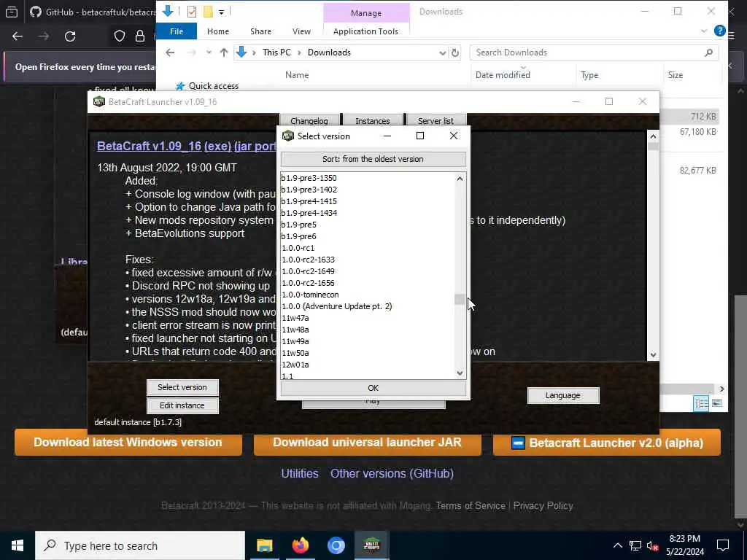
Task: Reload the page in Firefox
Action: click(70, 36)
